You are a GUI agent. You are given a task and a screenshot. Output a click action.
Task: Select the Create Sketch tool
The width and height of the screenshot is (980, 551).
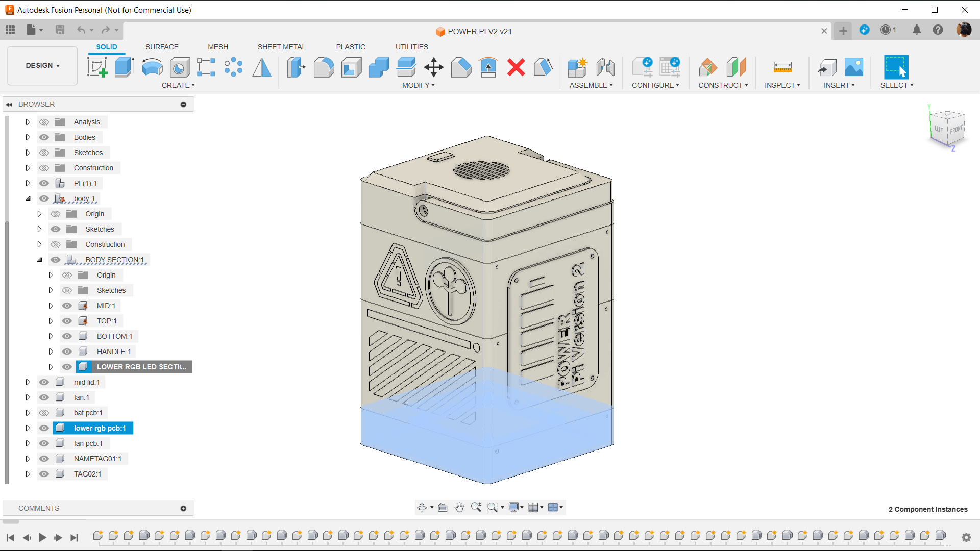(x=97, y=67)
